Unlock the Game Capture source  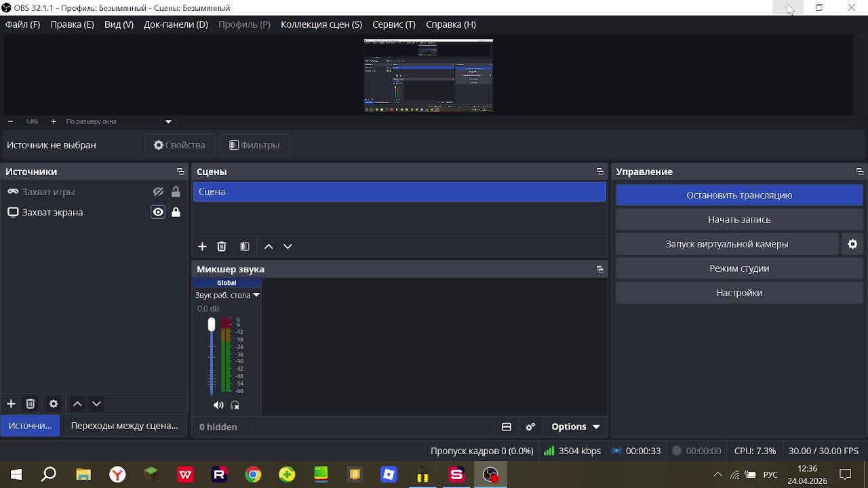pyautogui.click(x=176, y=192)
